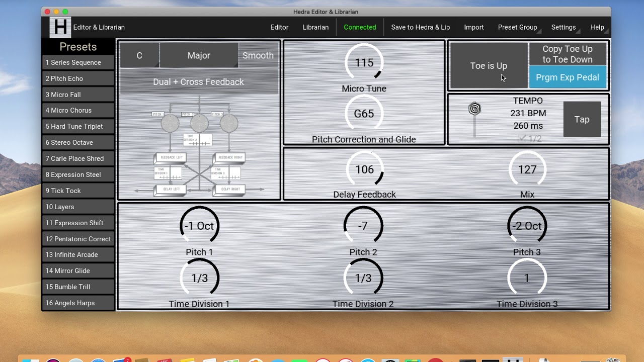Switch to the Editor view
This screenshot has height=362, width=644.
click(x=279, y=27)
